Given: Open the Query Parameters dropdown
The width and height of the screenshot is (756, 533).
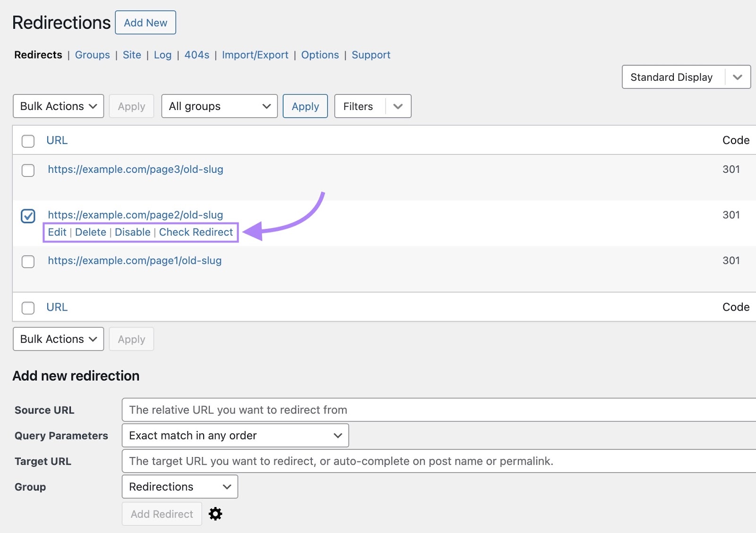Looking at the screenshot, I should [x=235, y=435].
